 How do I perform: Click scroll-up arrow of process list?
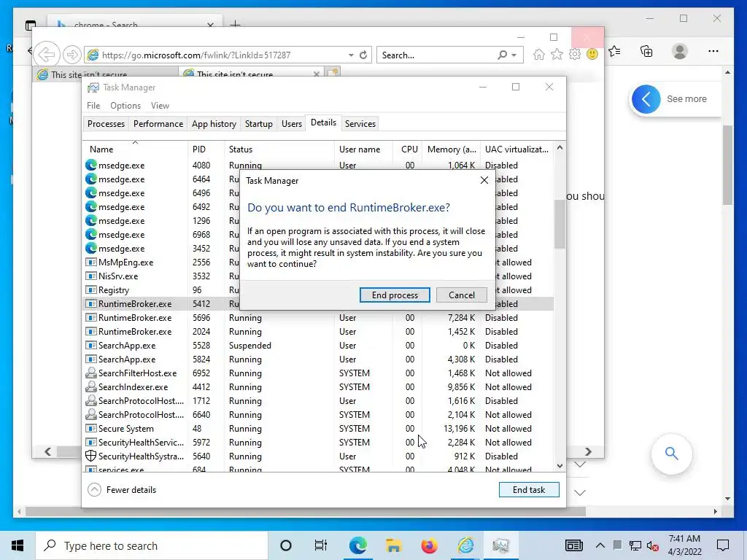560,147
